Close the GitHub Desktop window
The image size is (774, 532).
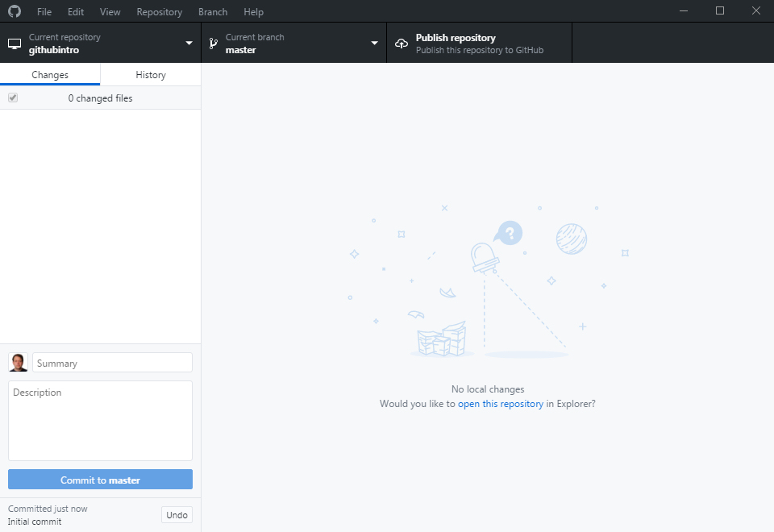(755, 10)
